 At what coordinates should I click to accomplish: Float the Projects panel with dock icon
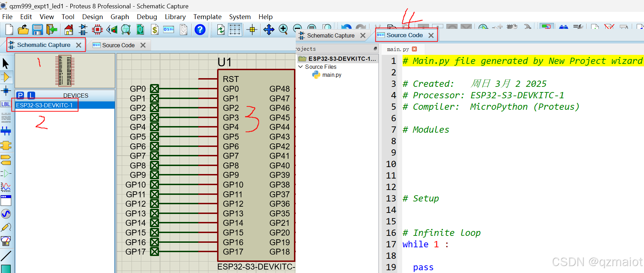(375, 49)
